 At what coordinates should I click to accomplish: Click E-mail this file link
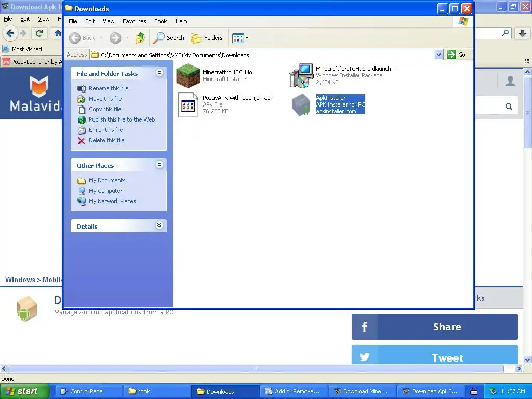click(x=106, y=130)
